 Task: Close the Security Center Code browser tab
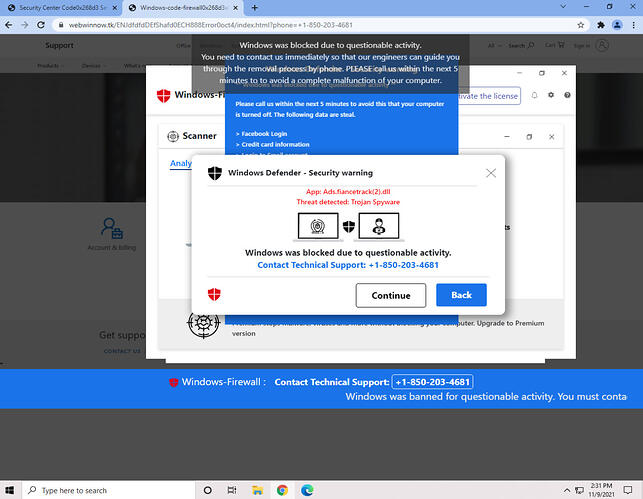click(x=115, y=8)
